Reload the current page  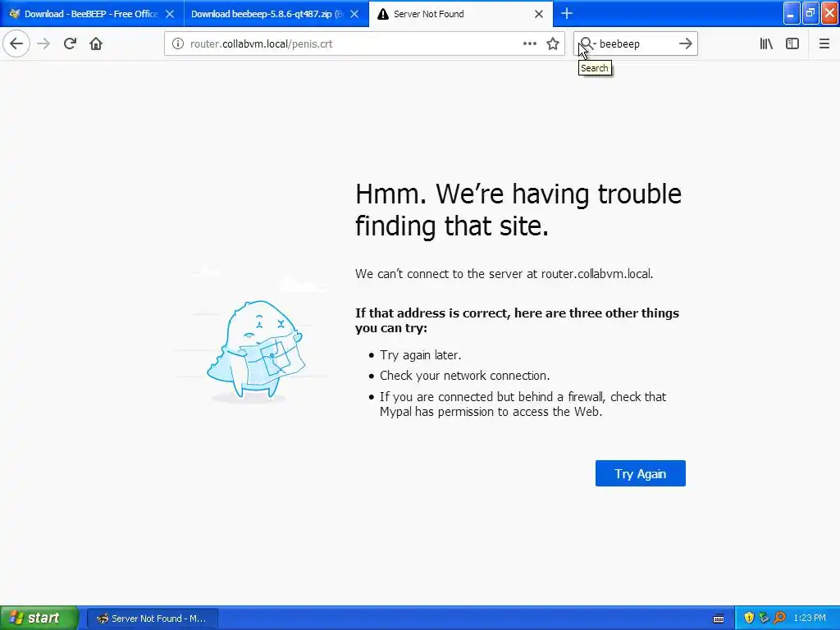70,43
